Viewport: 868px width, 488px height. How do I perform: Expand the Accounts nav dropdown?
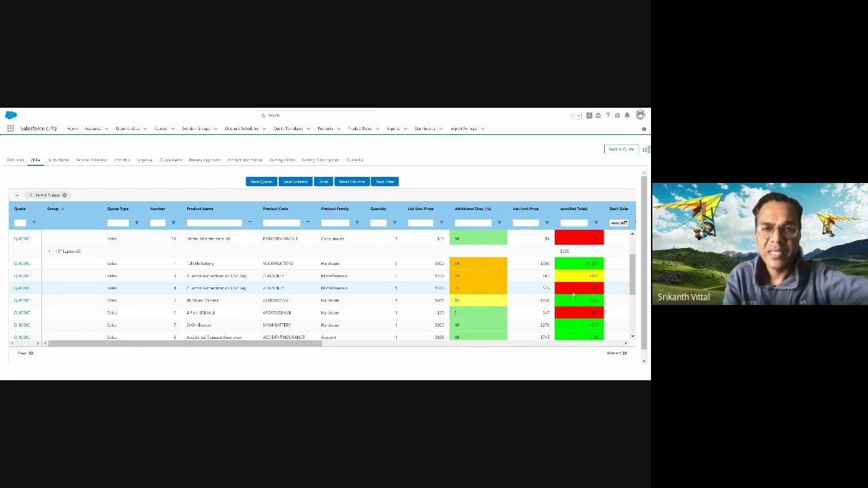pyautogui.click(x=106, y=129)
